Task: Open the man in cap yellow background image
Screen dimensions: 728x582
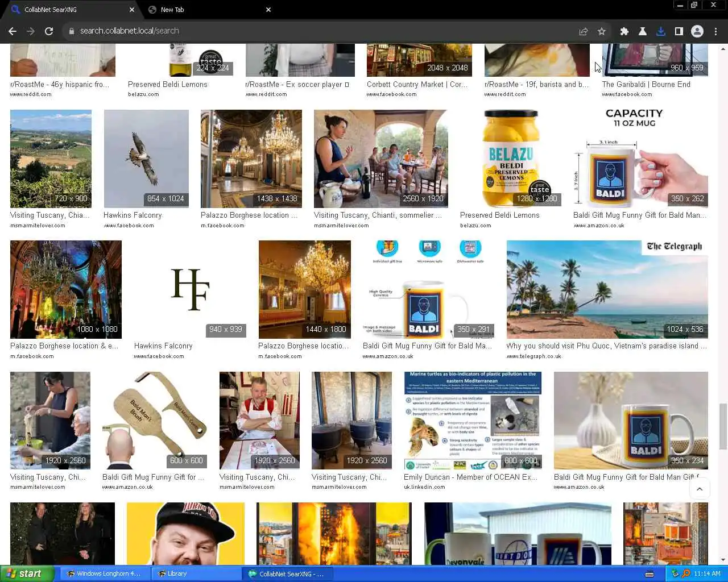Action: tap(185, 533)
